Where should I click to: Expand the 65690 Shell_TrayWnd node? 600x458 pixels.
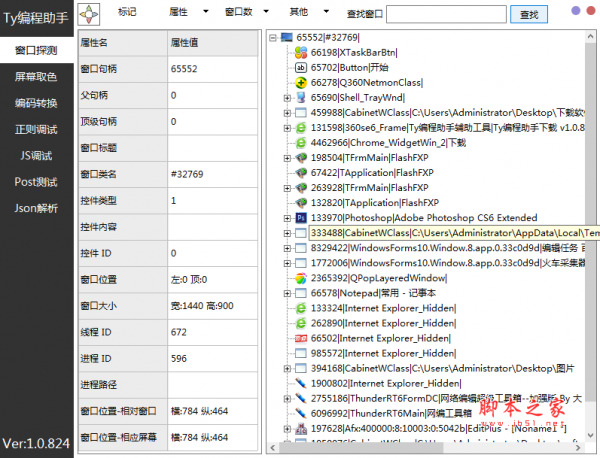click(x=287, y=98)
